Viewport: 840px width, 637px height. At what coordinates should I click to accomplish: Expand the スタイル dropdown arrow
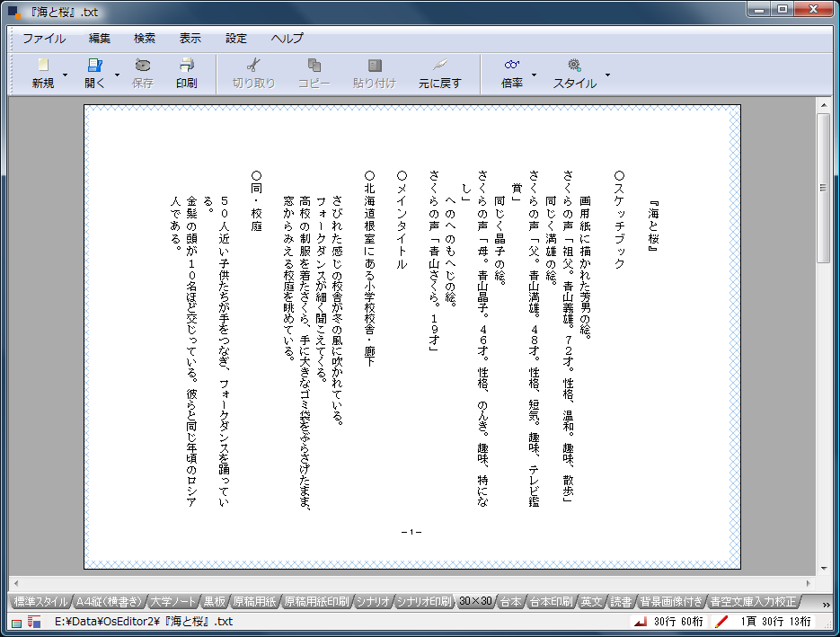coord(607,75)
